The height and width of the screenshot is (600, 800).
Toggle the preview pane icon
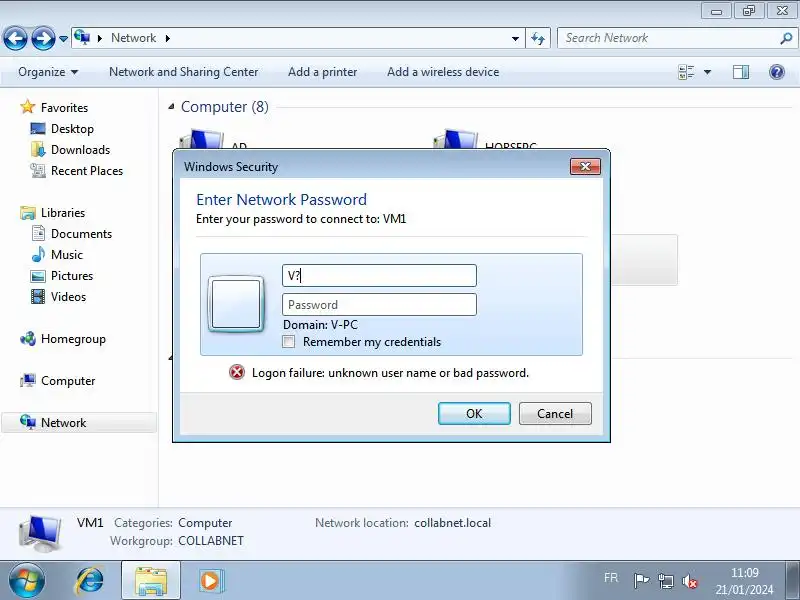point(741,72)
